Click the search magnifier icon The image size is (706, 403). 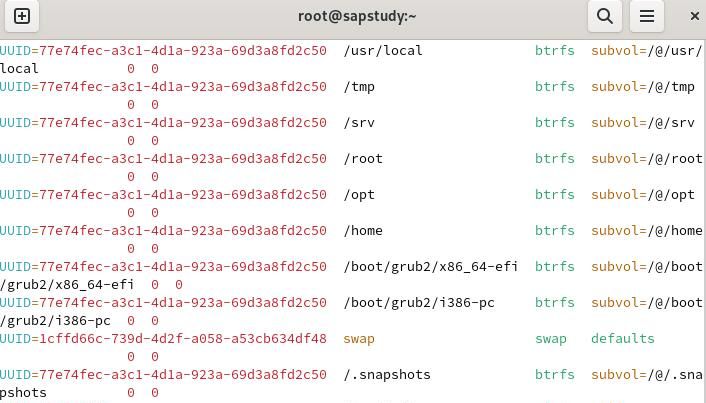click(x=605, y=16)
